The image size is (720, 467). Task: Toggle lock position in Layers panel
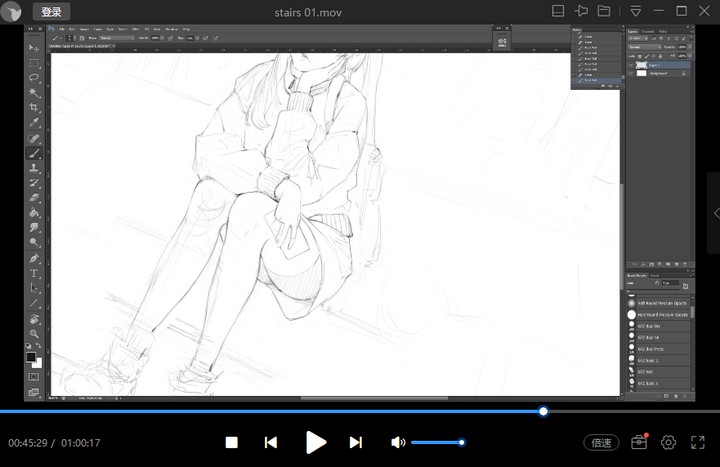tap(653, 56)
